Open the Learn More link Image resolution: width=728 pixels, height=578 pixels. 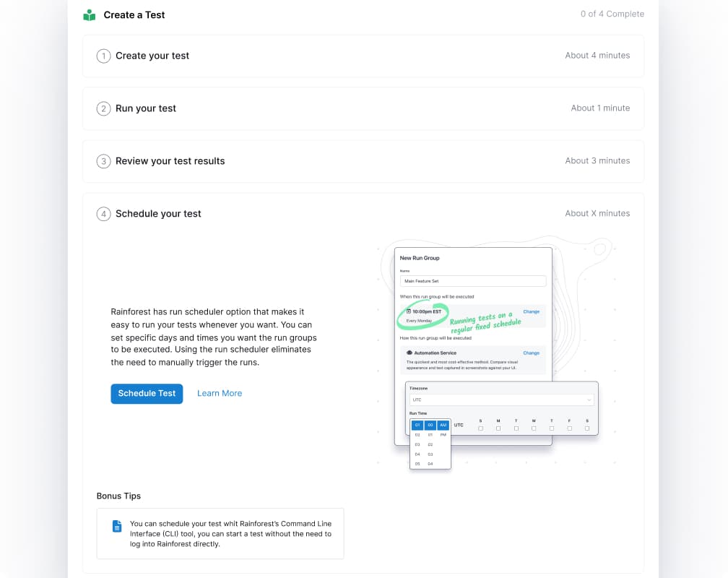click(220, 394)
